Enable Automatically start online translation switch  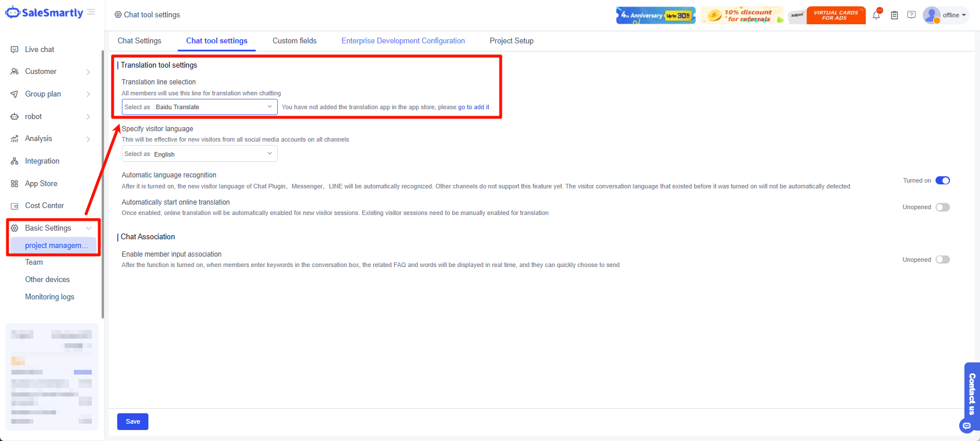click(x=942, y=207)
